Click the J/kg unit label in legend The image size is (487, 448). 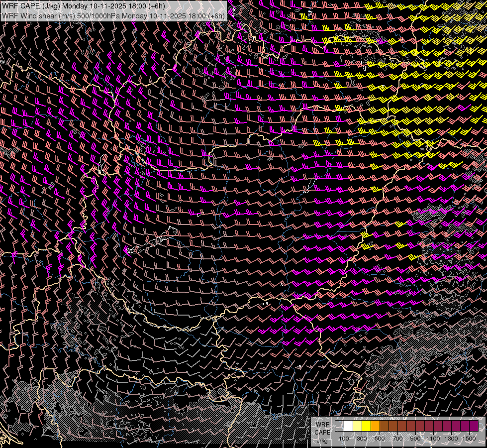point(322,441)
